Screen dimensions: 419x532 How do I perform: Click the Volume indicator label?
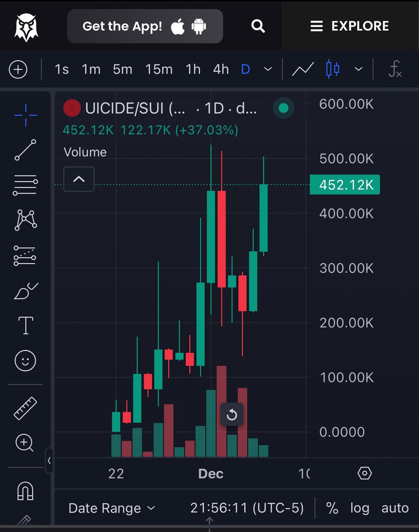click(x=85, y=152)
